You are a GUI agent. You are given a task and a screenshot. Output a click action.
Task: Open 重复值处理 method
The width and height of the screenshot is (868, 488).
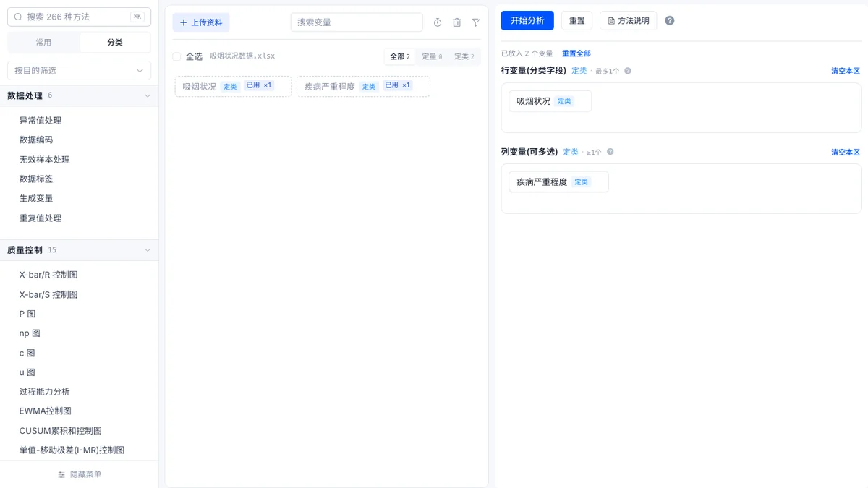pos(41,218)
